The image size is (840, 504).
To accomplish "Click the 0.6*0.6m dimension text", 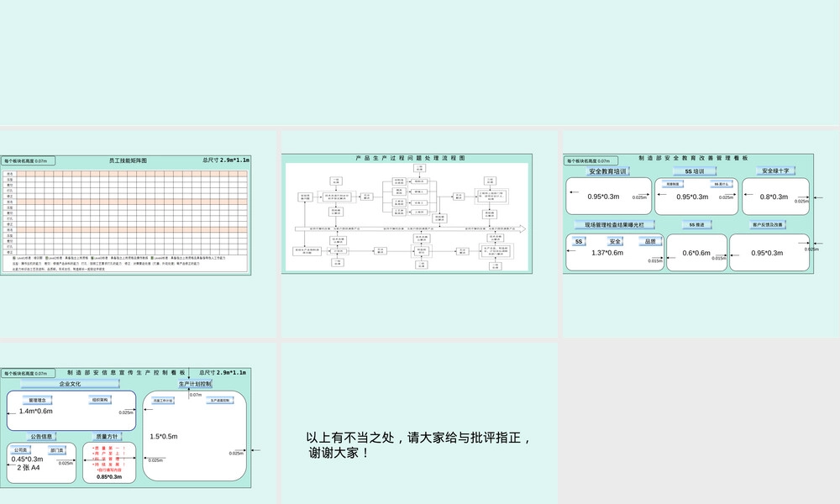I will [x=696, y=253].
